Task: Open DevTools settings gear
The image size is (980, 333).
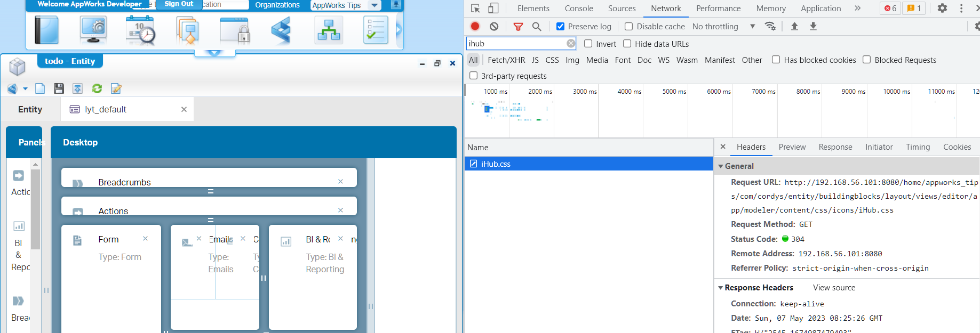Action: [942, 8]
